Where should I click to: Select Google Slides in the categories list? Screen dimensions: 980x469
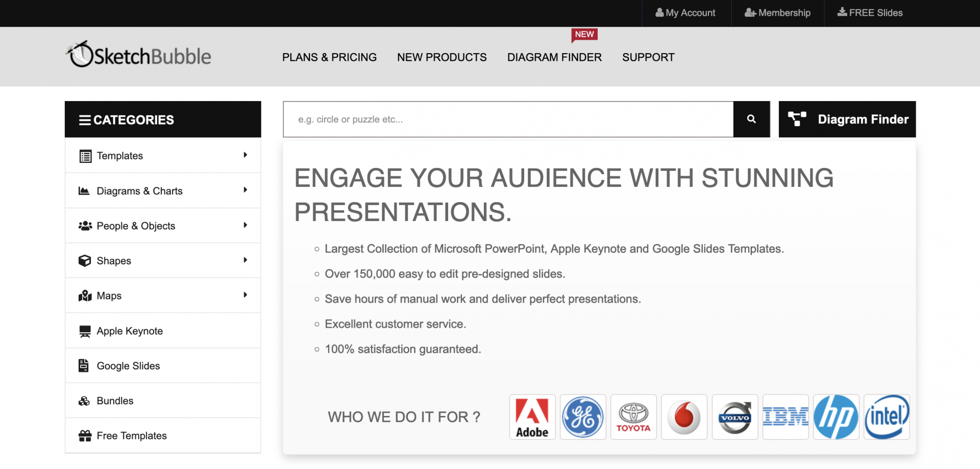point(128,366)
